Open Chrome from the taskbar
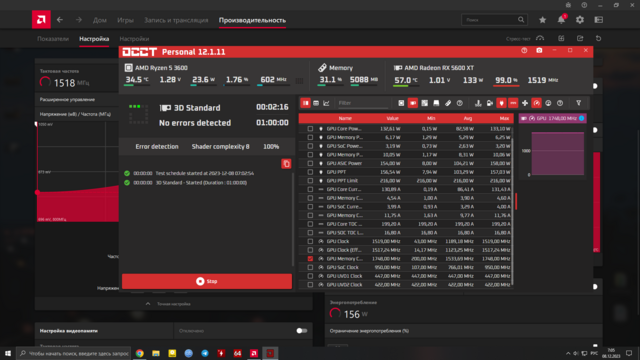This screenshot has width=640, height=360. click(x=140, y=353)
